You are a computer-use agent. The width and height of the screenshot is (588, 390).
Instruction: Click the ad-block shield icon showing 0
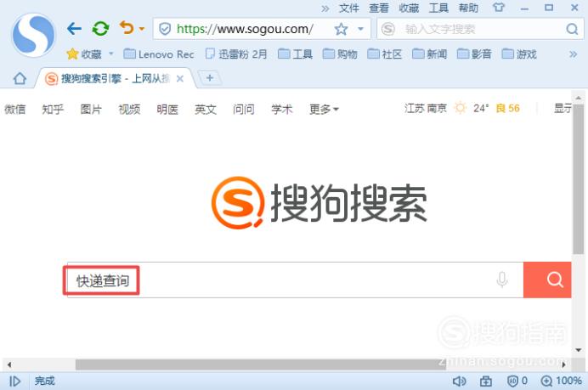click(517, 381)
